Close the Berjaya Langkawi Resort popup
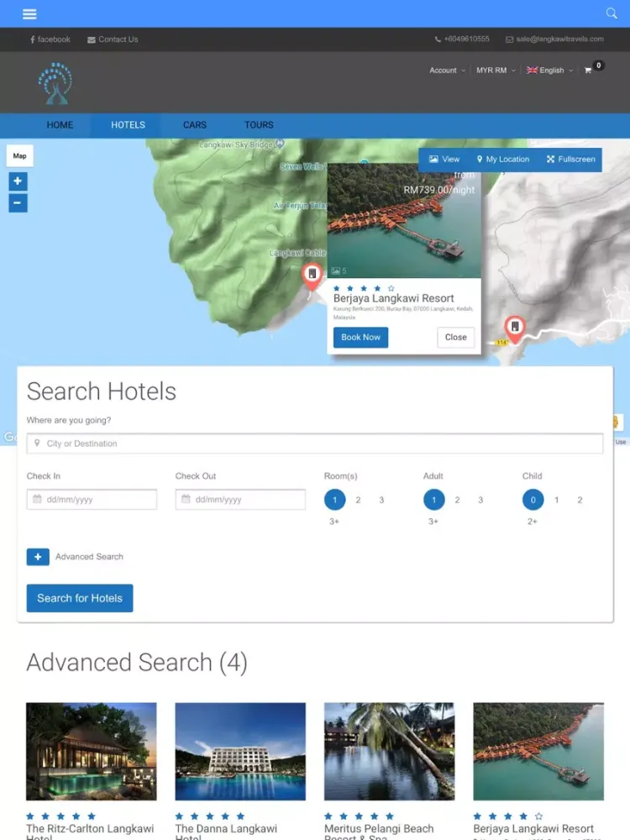 point(456,338)
